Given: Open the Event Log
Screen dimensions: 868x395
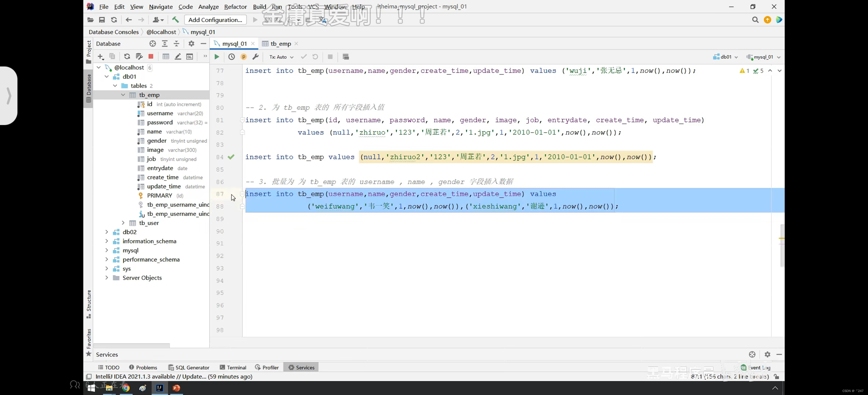Looking at the screenshot, I should (755, 367).
